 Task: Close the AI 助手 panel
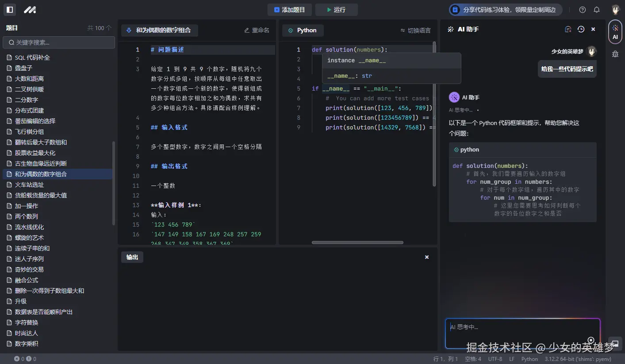593,29
